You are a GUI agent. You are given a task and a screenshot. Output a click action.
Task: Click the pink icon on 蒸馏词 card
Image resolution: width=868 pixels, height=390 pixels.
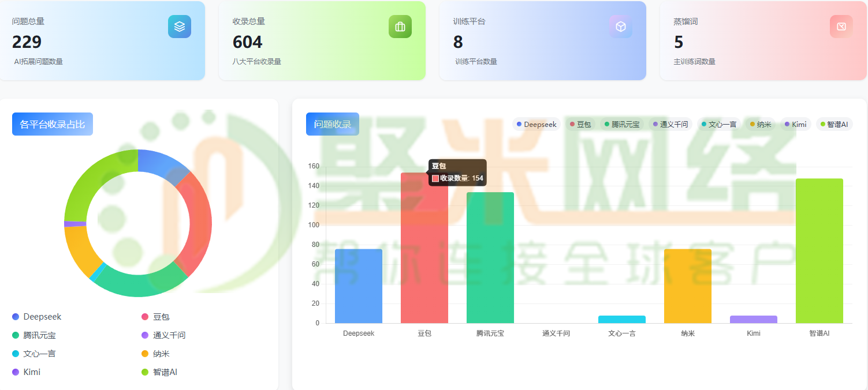coord(841,27)
